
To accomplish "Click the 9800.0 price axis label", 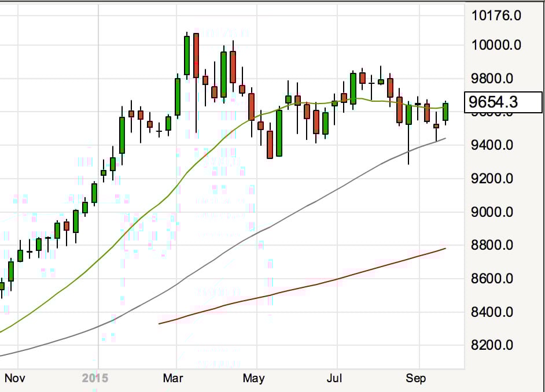I will click(497, 79).
